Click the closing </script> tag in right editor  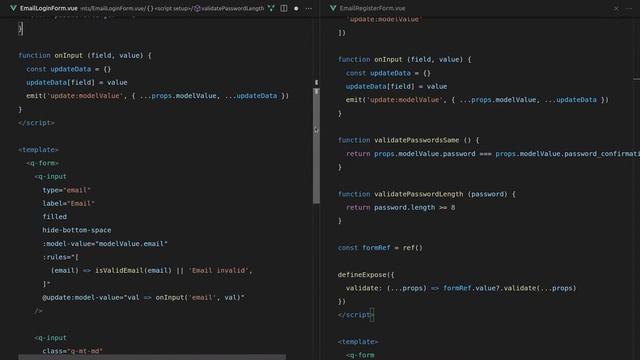coord(356,315)
